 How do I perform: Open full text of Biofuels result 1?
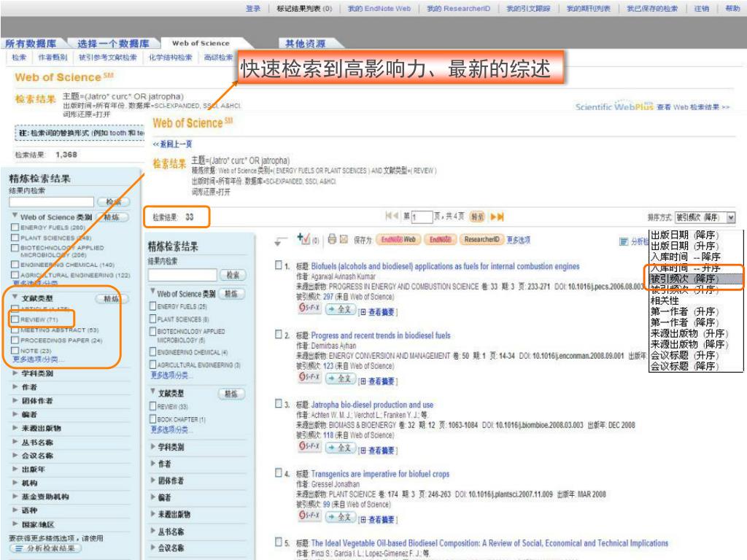[x=340, y=309]
